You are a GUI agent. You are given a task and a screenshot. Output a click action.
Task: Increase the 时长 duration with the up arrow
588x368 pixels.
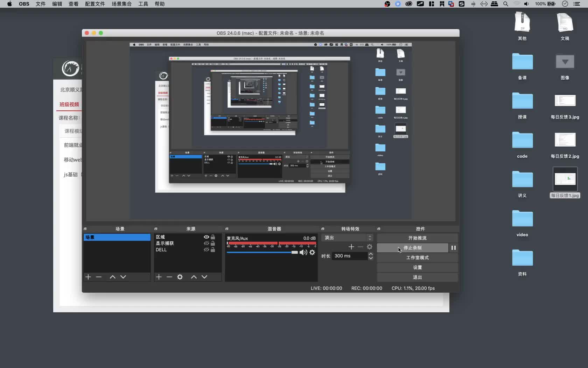371,254
